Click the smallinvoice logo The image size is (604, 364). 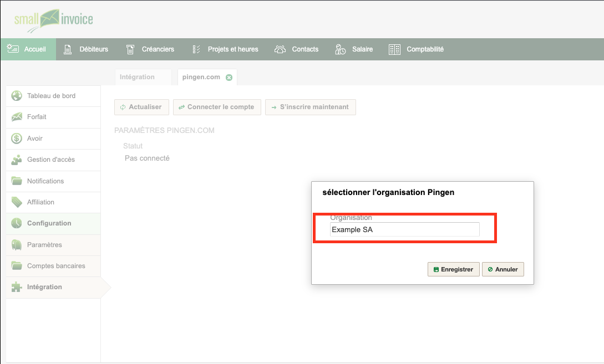54,20
